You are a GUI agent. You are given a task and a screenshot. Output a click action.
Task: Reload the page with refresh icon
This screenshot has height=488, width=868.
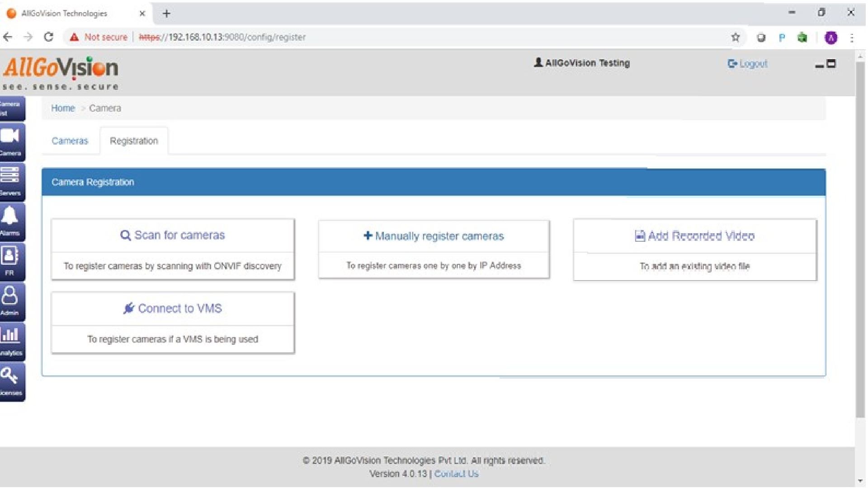pyautogui.click(x=49, y=37)
